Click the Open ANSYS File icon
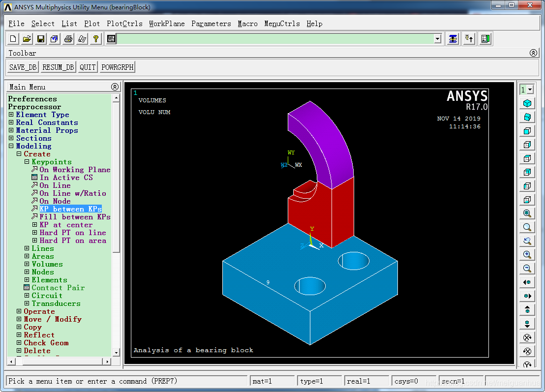The image size is (545, 392). pyautogui.click(x=27, y=39)
